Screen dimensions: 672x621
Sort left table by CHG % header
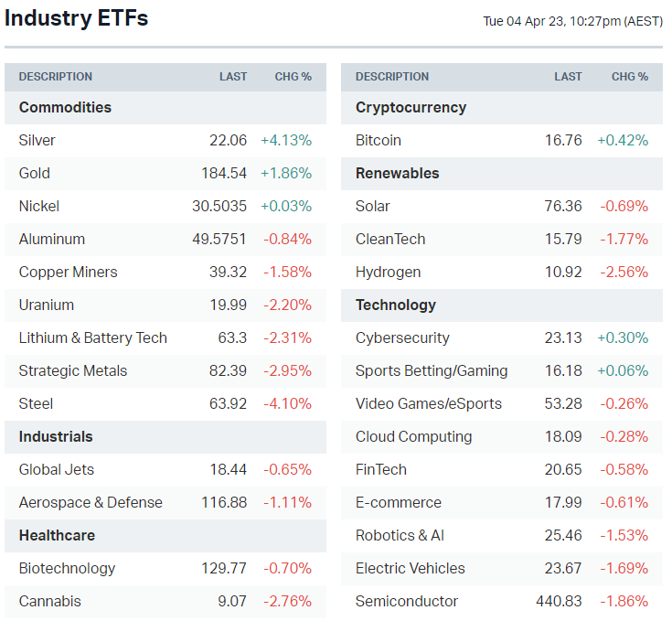(293, 77)
